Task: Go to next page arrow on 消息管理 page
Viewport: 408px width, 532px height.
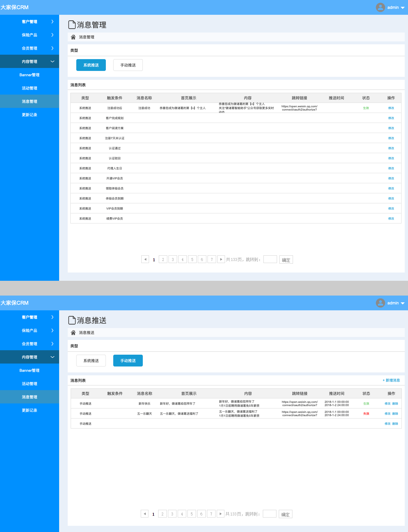Action: click(221, 259)
